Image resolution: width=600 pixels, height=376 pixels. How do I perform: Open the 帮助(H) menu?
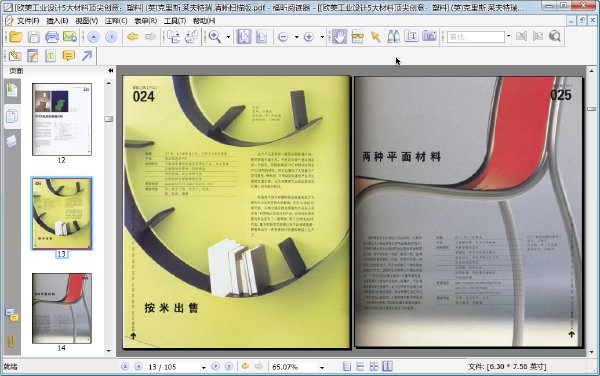[x=204, y=21]
